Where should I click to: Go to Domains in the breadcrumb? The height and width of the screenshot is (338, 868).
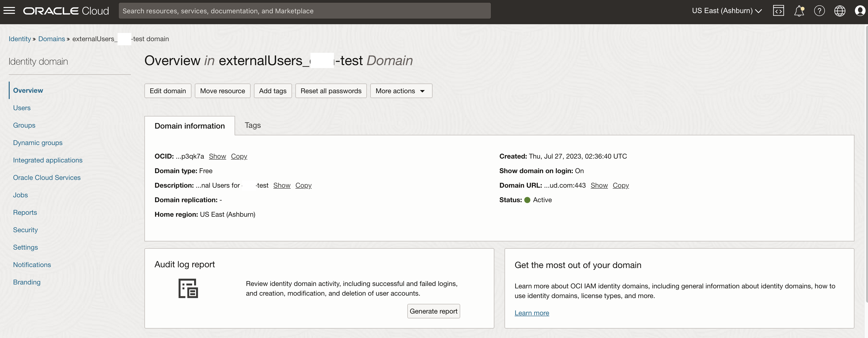(x=52, y=39)
